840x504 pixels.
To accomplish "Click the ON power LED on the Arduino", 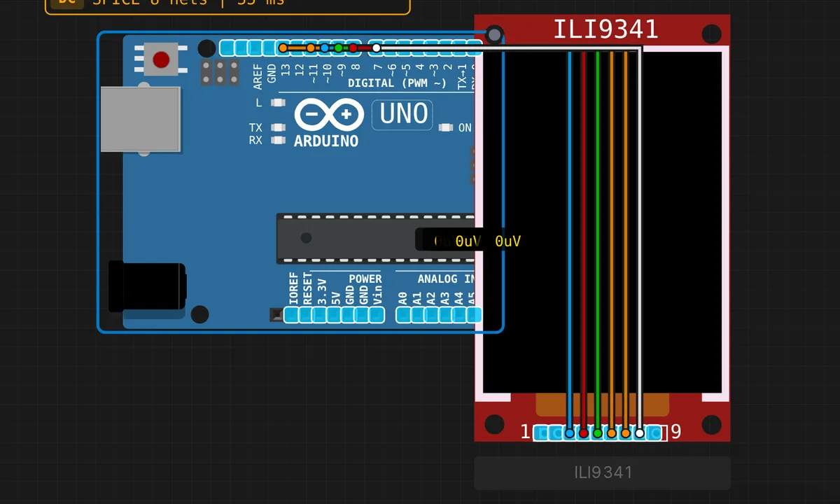I will (446, 128).
